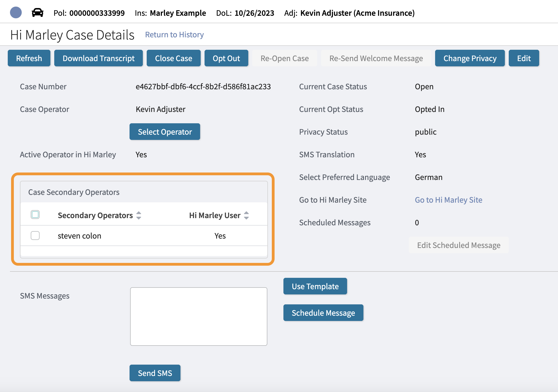The height and width of the screenshot is (392, 558).
Task: Open the Select Operator dialog
Action: tap(165, 132)
